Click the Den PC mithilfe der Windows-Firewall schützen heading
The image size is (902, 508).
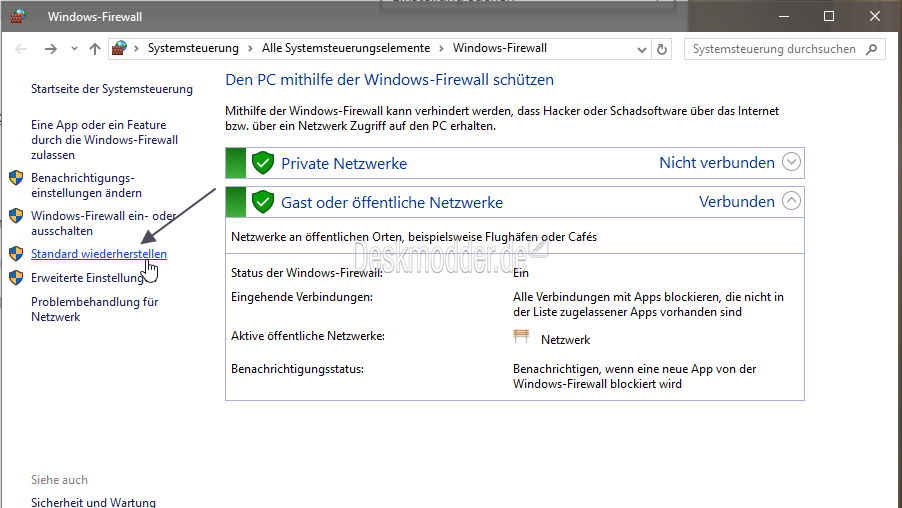pos(389,79)
